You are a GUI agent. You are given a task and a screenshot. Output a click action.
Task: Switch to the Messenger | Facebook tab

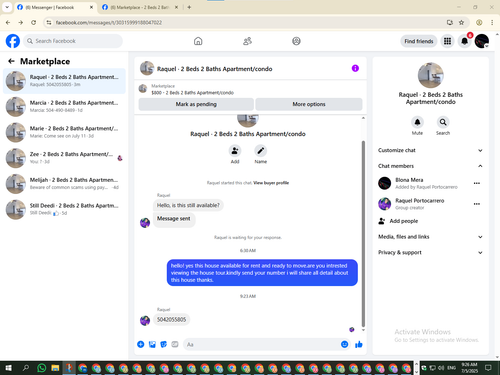55,7
